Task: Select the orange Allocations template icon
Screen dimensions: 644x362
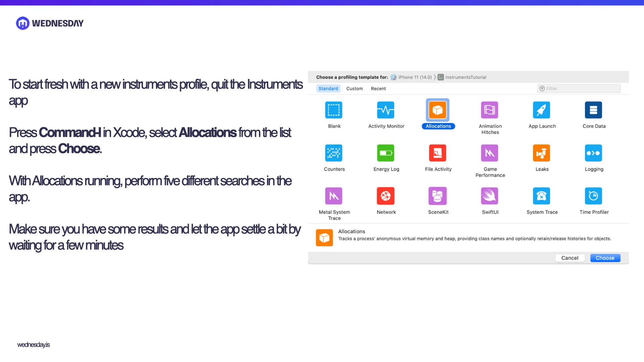Action: pyautogui.click(x=438, y=110)
